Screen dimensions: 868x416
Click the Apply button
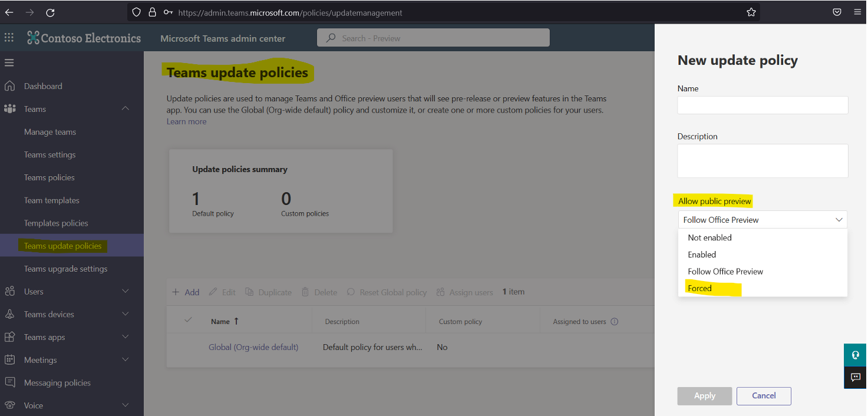tap(705, 396)
